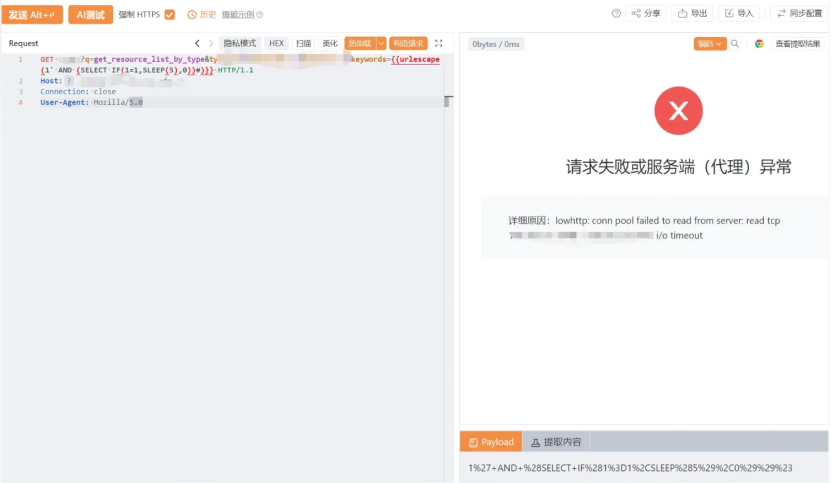Screen dimensions: 831x483
Task: Click the 美化 beautify button
Action: click(330, 43)
